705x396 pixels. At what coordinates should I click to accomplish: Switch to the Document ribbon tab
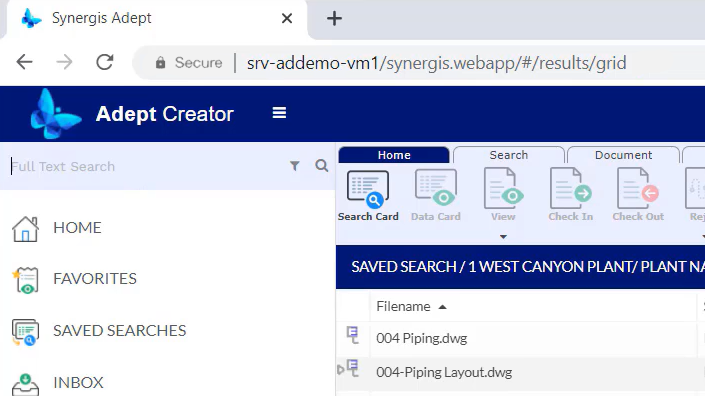623,155
